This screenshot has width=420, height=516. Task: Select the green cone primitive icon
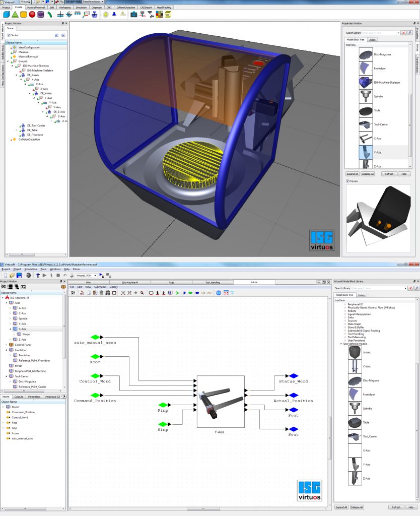coord(15,15)
